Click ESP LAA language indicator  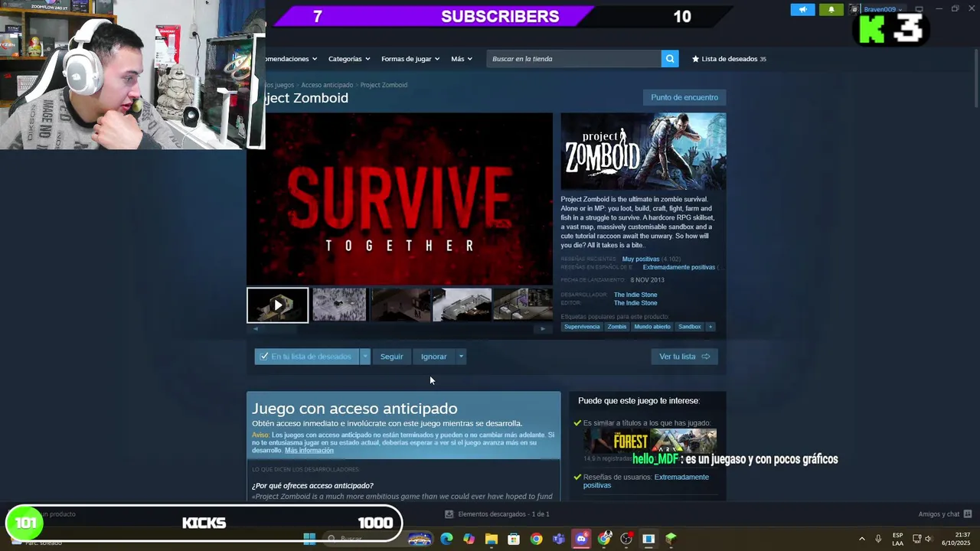point(897,539)
